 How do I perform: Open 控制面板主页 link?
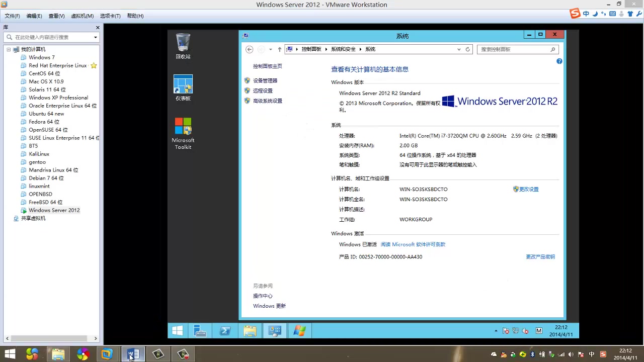(268, 66)
